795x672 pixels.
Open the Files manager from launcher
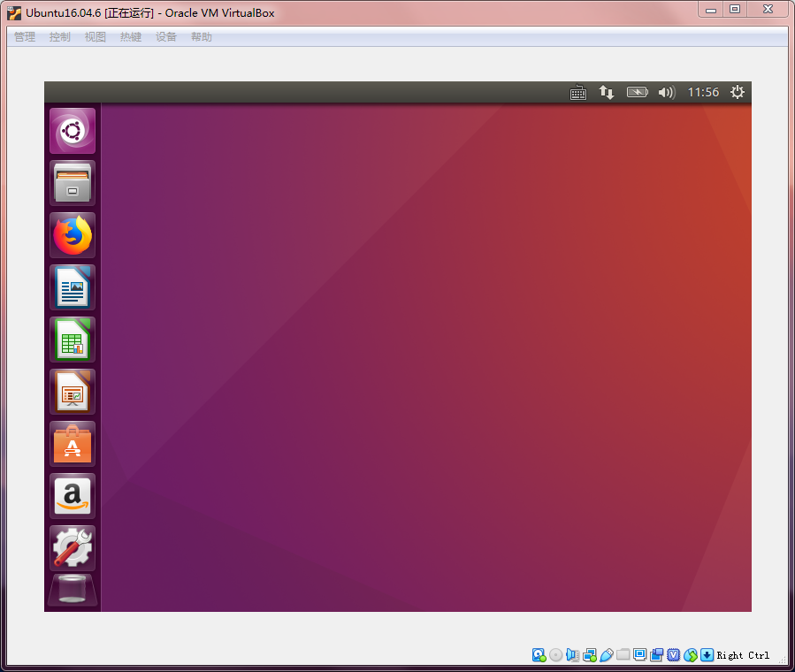(73, 183)
